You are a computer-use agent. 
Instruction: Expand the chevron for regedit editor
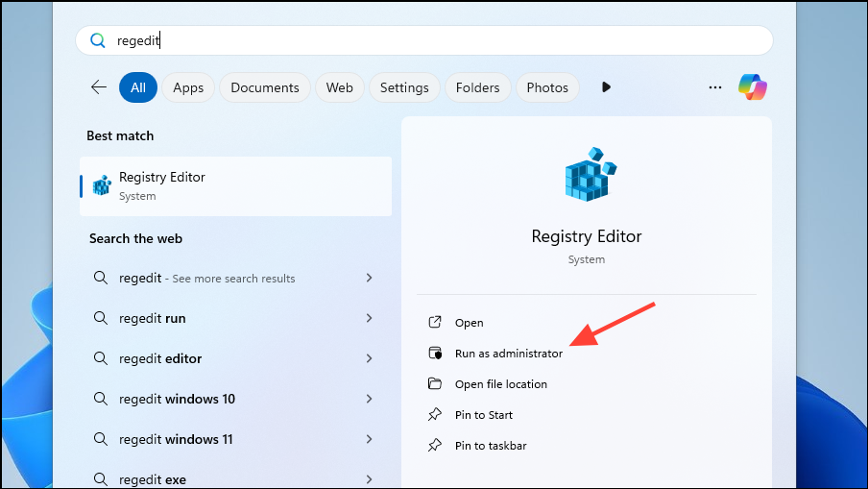pyautogui.click(x=370, y=358)
